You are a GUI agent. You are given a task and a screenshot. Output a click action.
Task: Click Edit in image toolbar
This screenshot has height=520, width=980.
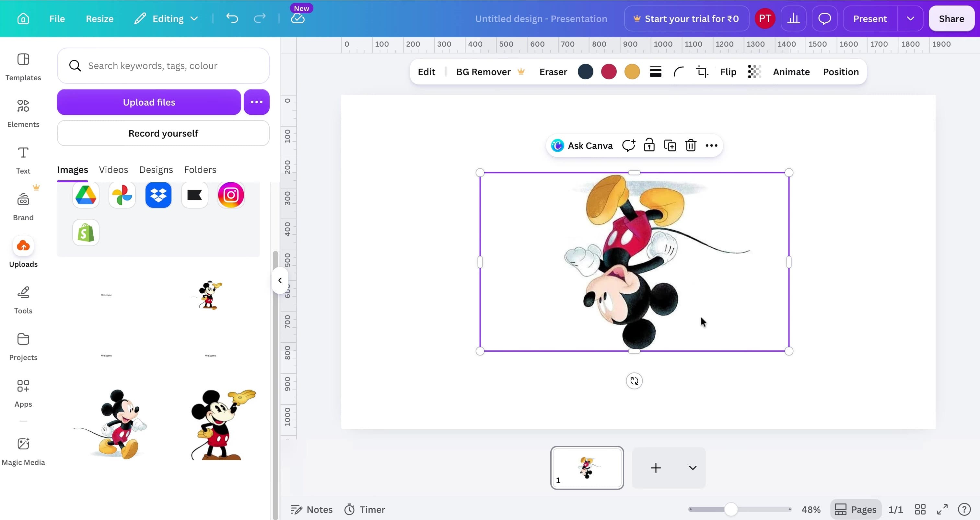coord(426,72)
